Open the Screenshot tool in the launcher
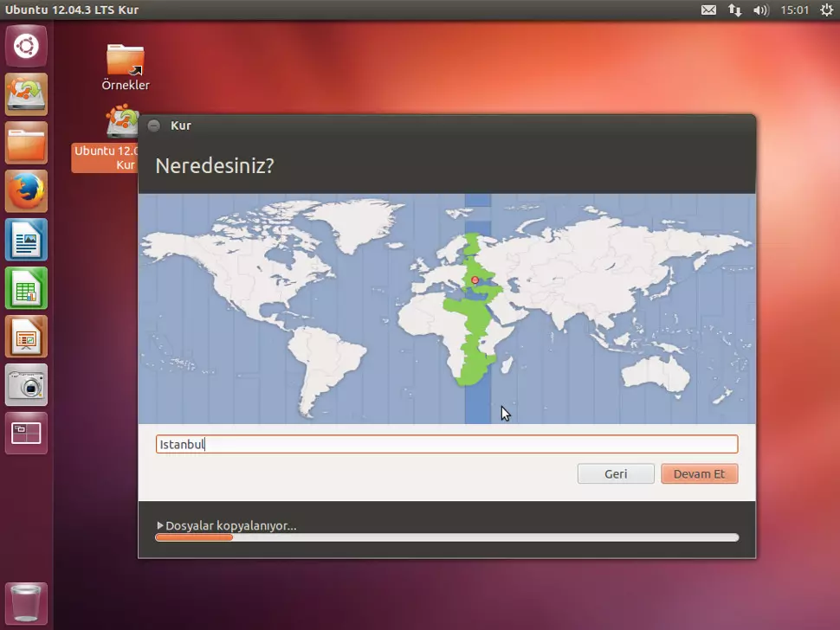Viewport: 840px width, 630px height. 26,385
